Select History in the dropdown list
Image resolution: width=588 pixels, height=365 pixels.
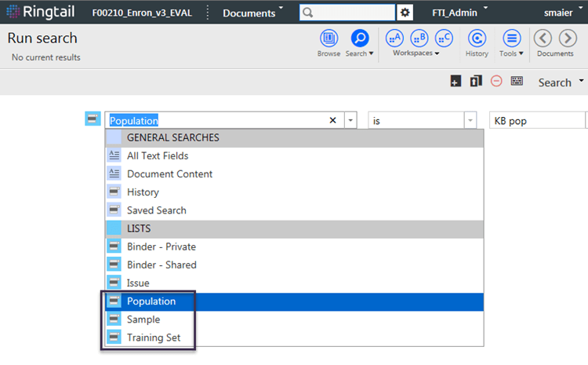tap(294, 192)
